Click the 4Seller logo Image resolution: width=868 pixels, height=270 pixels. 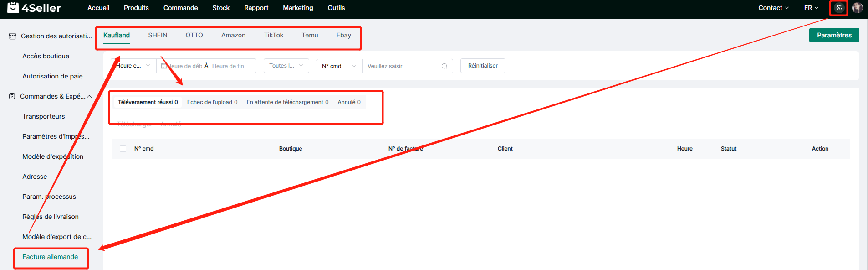tap(34, 8)
